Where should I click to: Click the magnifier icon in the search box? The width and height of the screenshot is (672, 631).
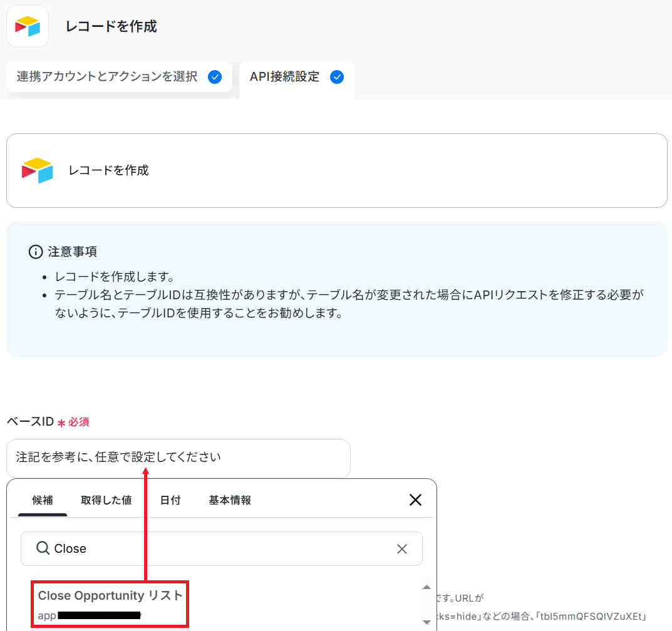click(43, 548)
